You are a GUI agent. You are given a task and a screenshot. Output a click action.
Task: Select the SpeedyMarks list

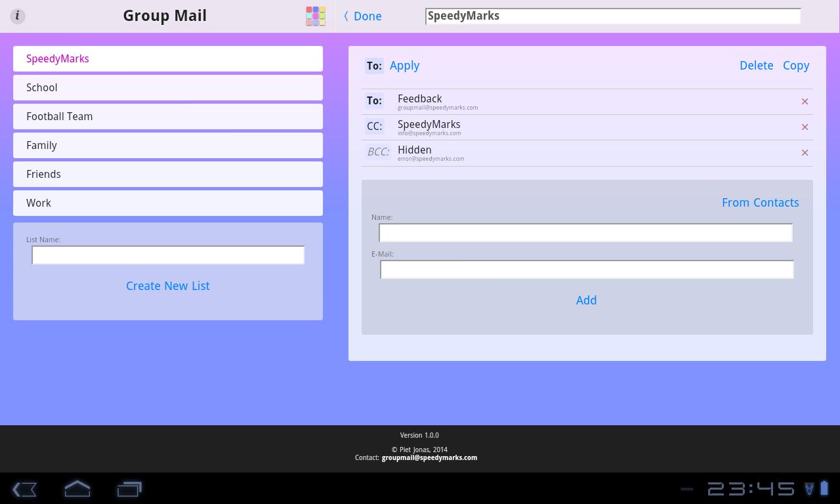pyautogui.click(x=168, y=58)
